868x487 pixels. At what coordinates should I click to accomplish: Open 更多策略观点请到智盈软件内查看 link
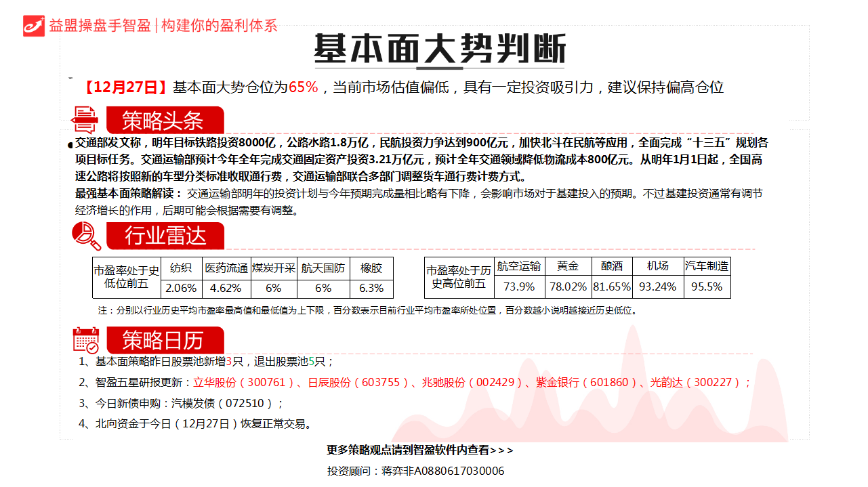pyautogui.click(x=420, y=450)
